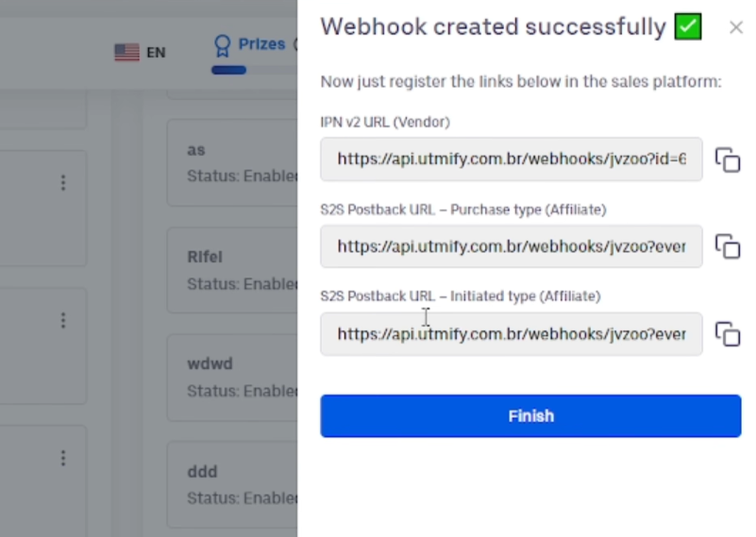The width and height of the screenshot is (756, 537).
Task: Select the IPN v2 URL (Vendor) field
Action: coord(511,159)
